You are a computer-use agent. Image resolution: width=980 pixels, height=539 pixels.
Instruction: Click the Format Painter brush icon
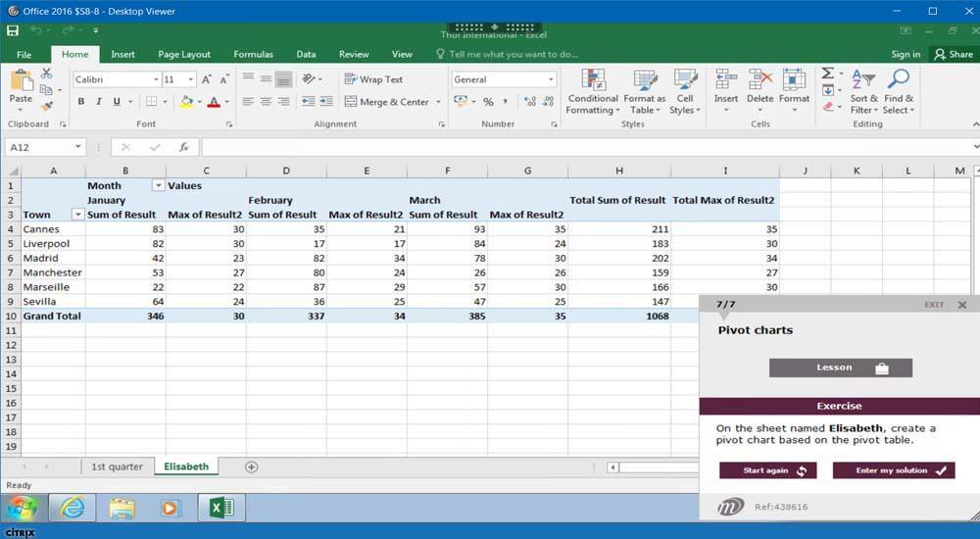[x=46, y=106]
